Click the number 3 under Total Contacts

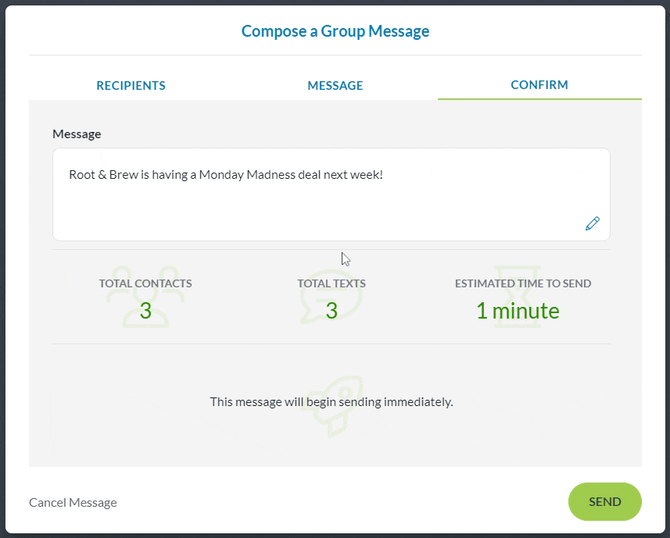coord(145,311)
